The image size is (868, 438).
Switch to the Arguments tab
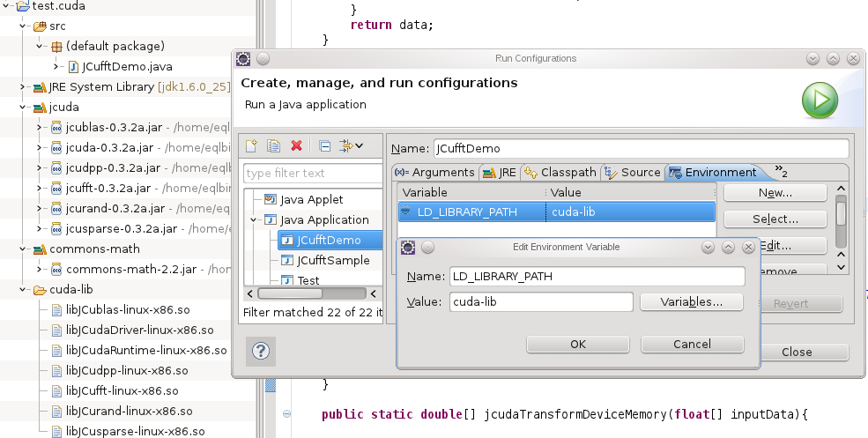[434, 172]
